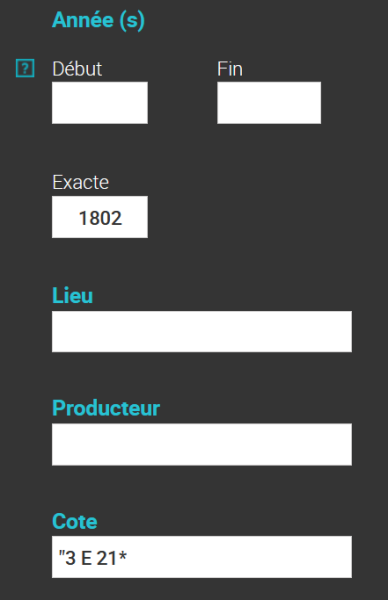The height and width of the screenshot is (600, 388).
Task: Click the Début label text
Action: click(x=77, y=69)
